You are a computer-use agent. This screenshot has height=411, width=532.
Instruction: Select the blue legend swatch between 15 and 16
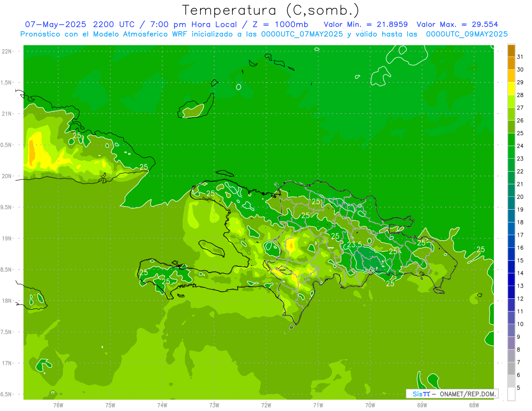[x=511, y=254]
